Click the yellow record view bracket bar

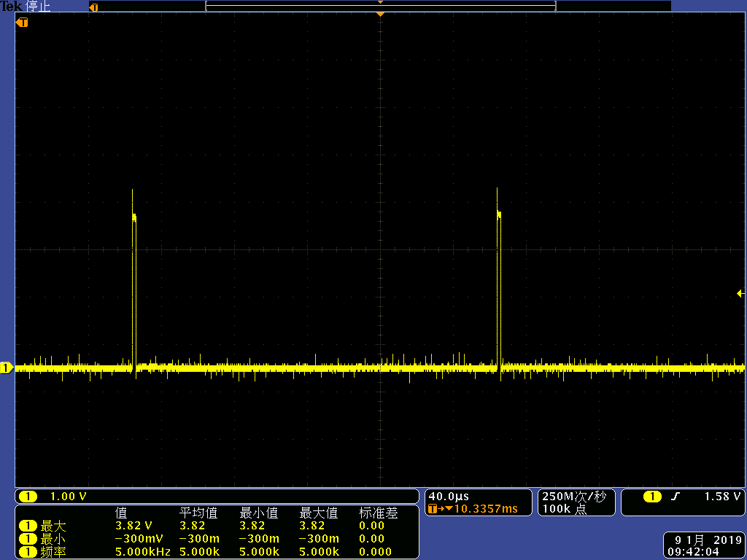(x=381, y=6)
